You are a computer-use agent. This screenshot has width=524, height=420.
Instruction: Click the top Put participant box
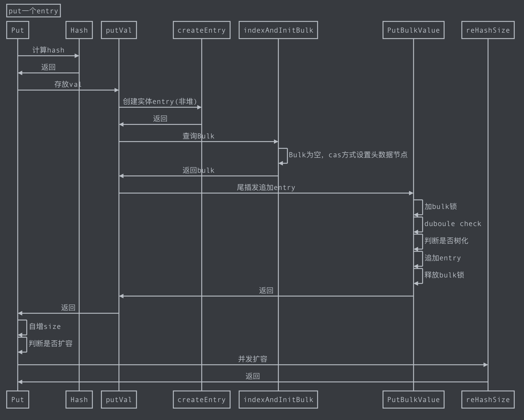pos(18,30)
